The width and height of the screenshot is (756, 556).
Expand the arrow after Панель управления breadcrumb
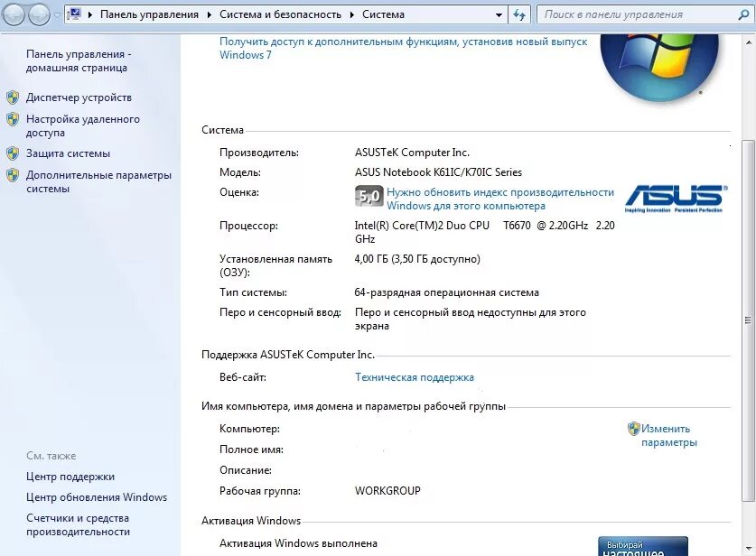tap(210, 15)
